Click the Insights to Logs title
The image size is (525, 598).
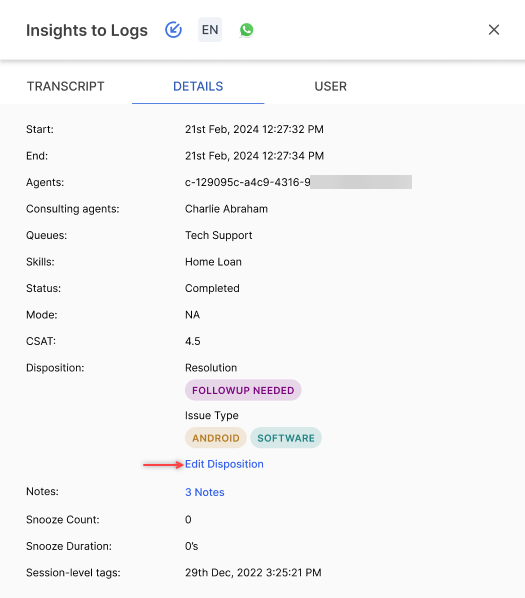pyautogui.click(x=87, y=31)
